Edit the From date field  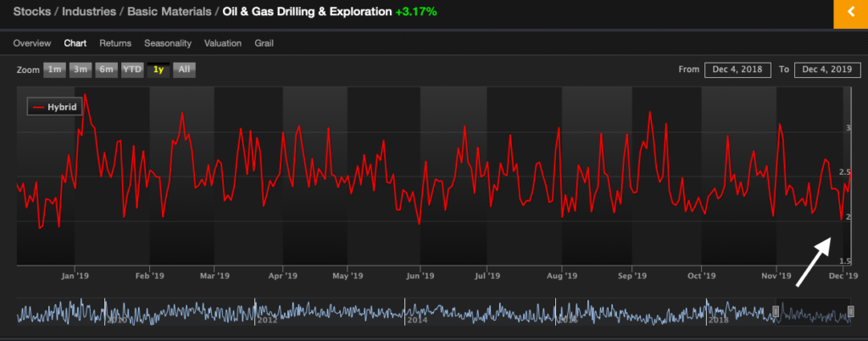[738, 70]
